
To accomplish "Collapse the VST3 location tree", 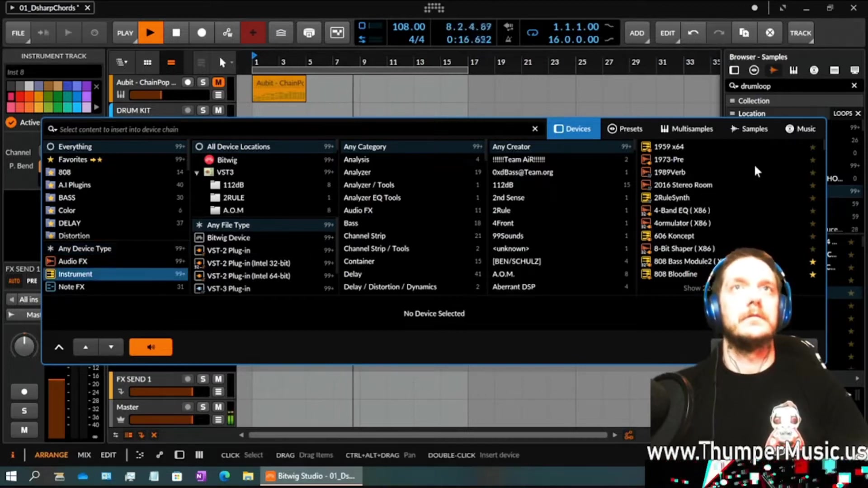I will pyautogui.click(x=197, y=173).
